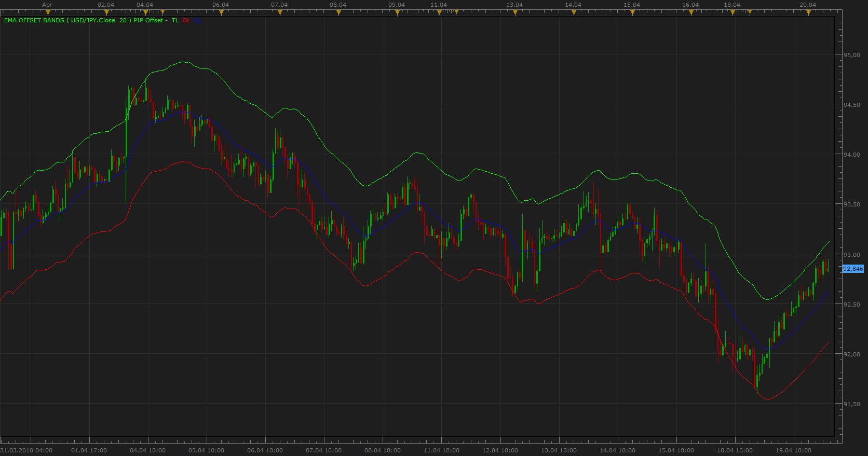Click the 31.03.2010 04:00 time label
Viewport: 868px width, 456px height.
click(x=26, y=450)
